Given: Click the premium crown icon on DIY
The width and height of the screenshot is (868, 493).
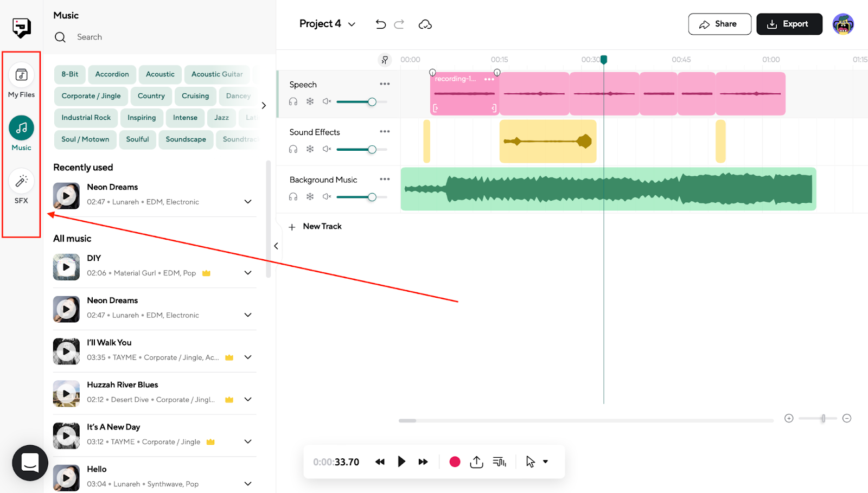Looking at the screenshot, I should pos(206,273).
